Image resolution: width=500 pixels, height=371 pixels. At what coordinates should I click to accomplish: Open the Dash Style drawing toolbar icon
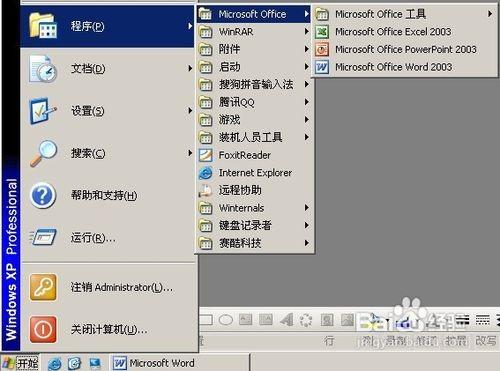point(482,320)
